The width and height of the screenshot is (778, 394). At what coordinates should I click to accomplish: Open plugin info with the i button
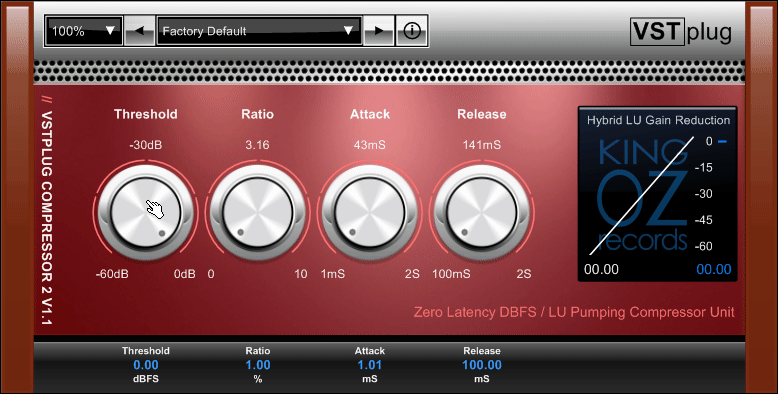point(412,31)
